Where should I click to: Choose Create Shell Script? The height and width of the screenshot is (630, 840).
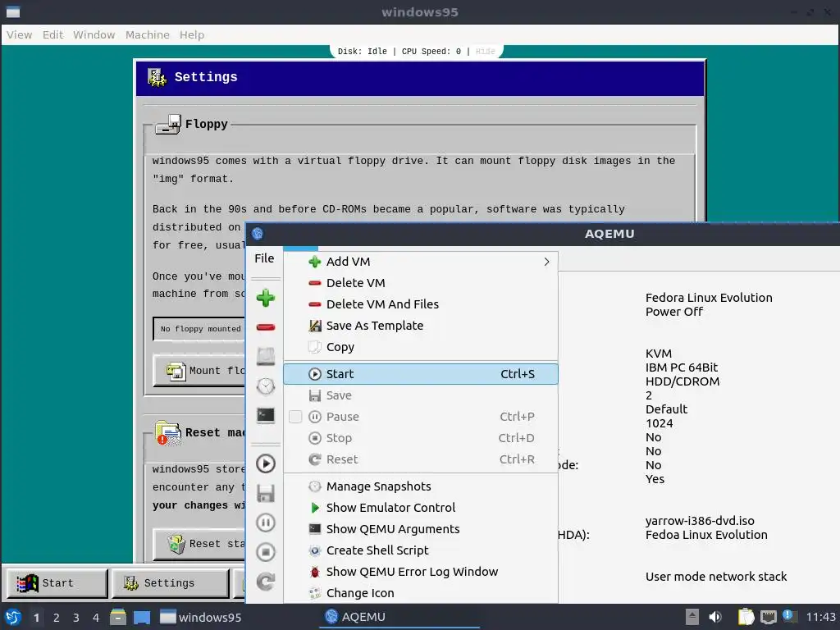coord(421,550)
